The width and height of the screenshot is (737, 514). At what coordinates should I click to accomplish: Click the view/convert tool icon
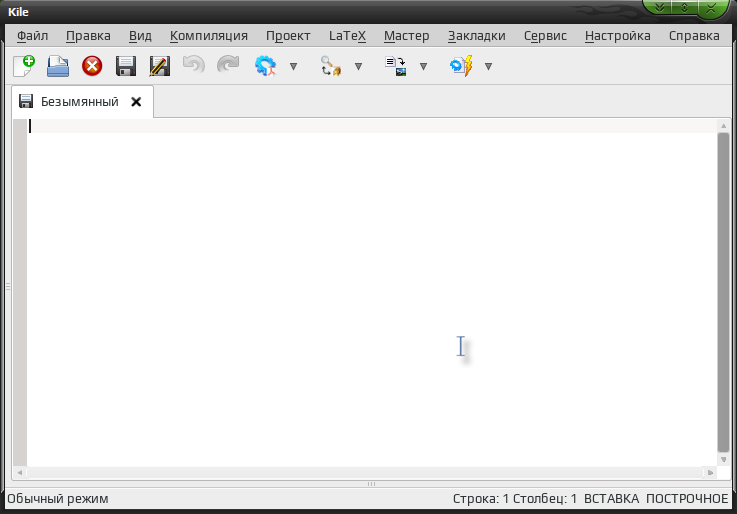pyautogui.click(x=330, y=66)
